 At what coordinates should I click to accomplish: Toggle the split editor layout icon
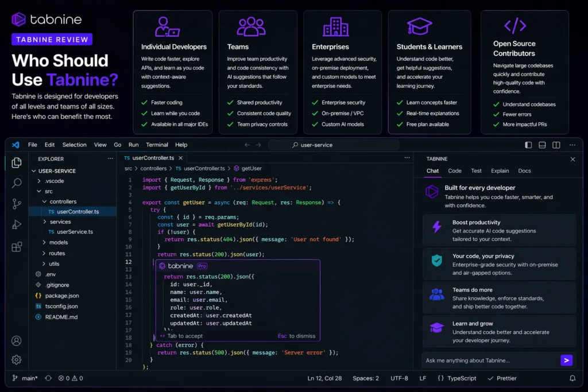pos(556,145)
